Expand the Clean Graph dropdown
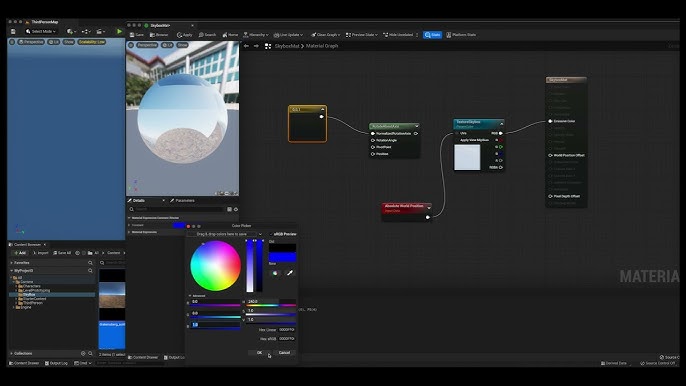Screen dimensions: 686x386 (x=326, y=35)
